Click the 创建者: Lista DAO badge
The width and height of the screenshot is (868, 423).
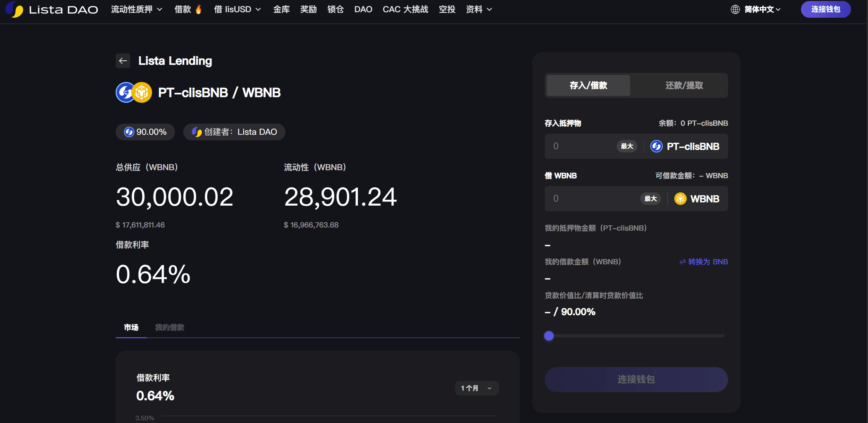click(234, 132)
